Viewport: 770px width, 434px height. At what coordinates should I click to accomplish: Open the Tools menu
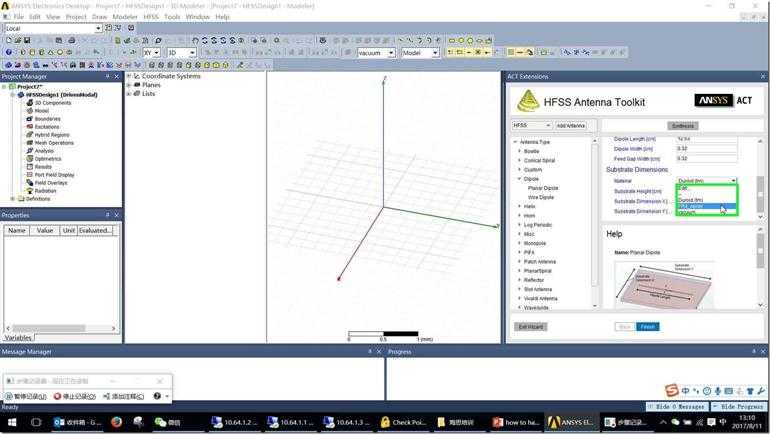pyautogui.click(x=172, y=17)
